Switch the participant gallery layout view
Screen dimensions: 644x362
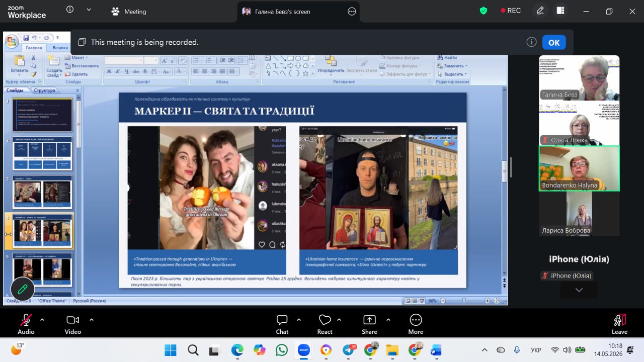pos(560,11)
